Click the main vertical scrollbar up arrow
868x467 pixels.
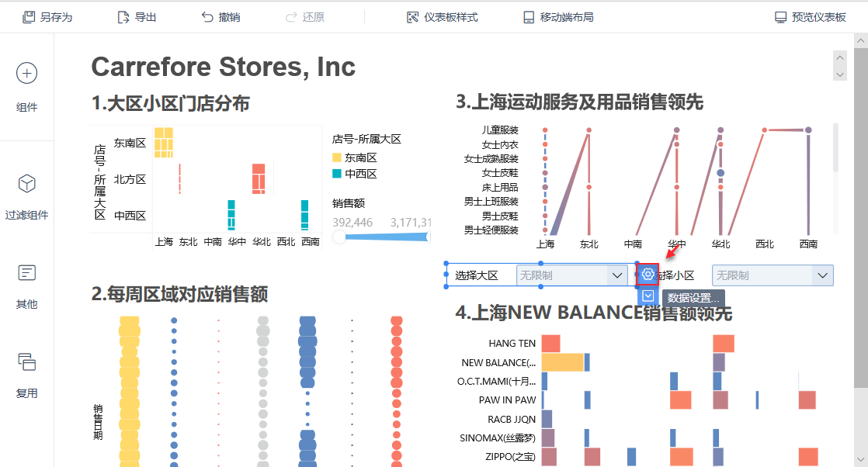[861, 40]
